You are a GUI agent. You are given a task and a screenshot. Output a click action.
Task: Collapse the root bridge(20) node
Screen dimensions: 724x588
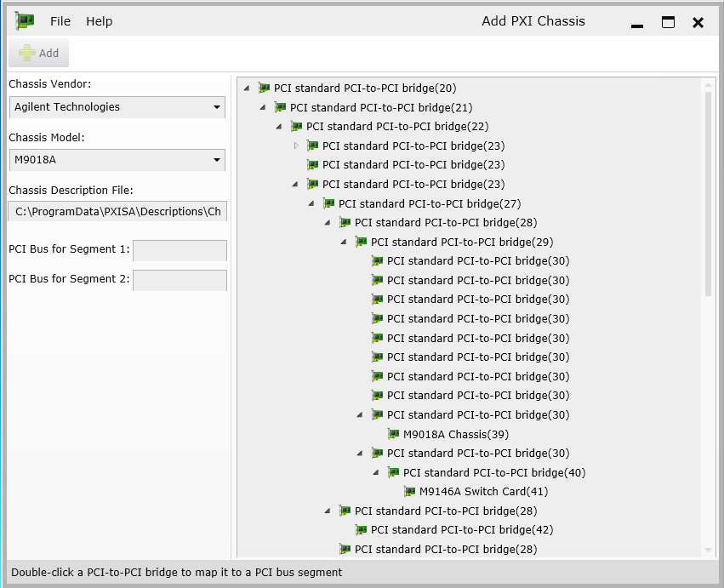tap(247, 88)
